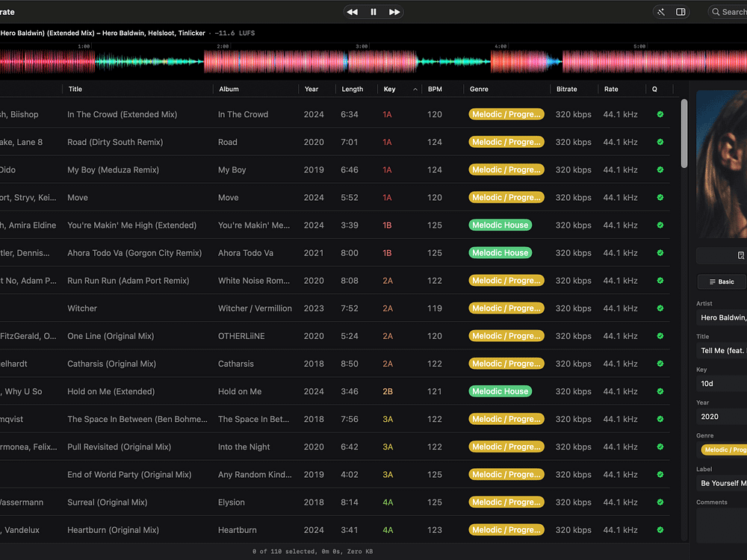Edit the Title field Tell Me
The height and width of the screenshot is (560, 747).
[x=722, y=350]
